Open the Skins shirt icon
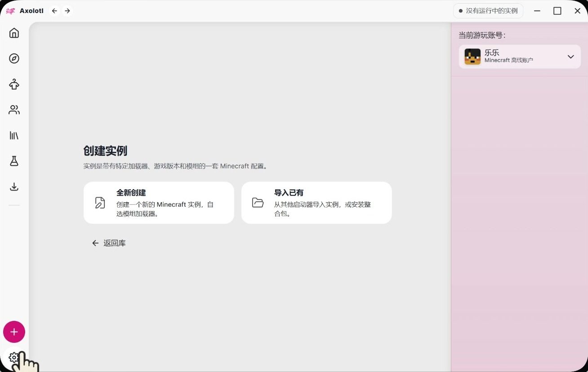 pos(14,84)
